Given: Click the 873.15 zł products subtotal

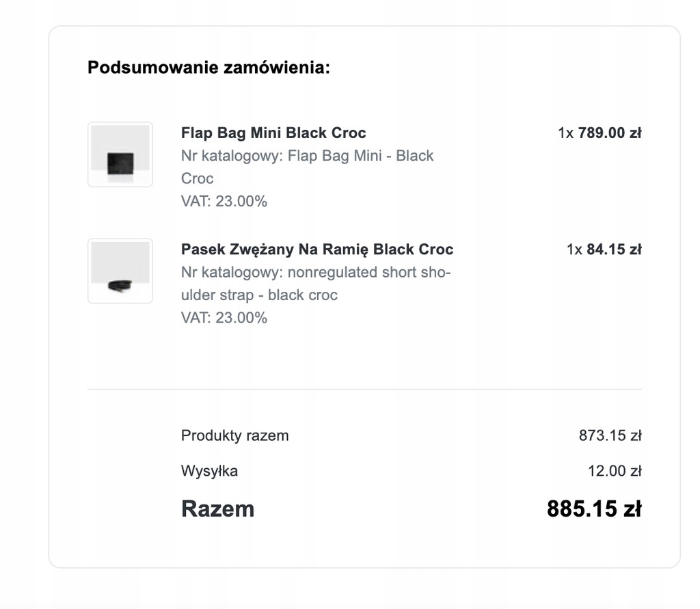Looking at the screenshot, I should 610,435.
